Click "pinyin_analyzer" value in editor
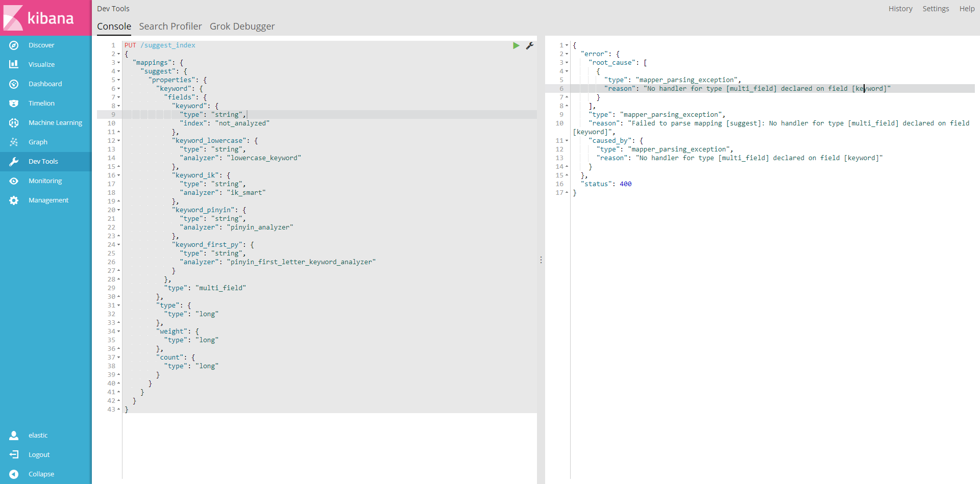Viewport: 980px width, 484px height. (260, 227)
